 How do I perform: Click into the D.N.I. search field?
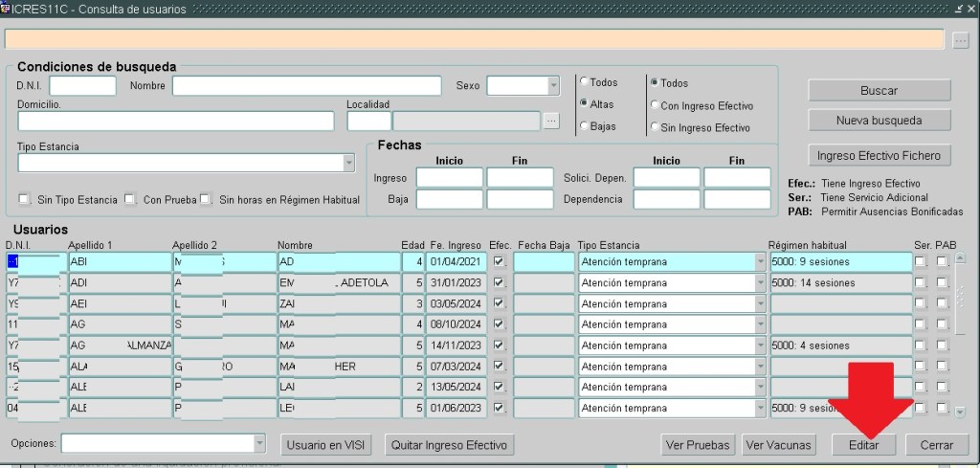tap(82, 86)
